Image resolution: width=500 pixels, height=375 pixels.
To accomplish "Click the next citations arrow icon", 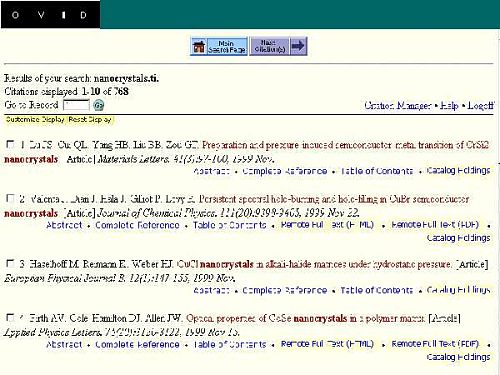I will (298, 46).
